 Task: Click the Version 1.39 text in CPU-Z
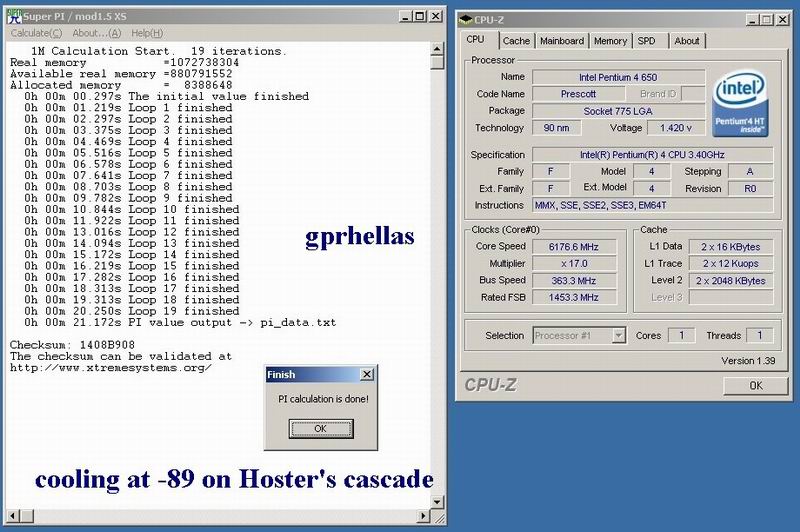pos(748,361)
